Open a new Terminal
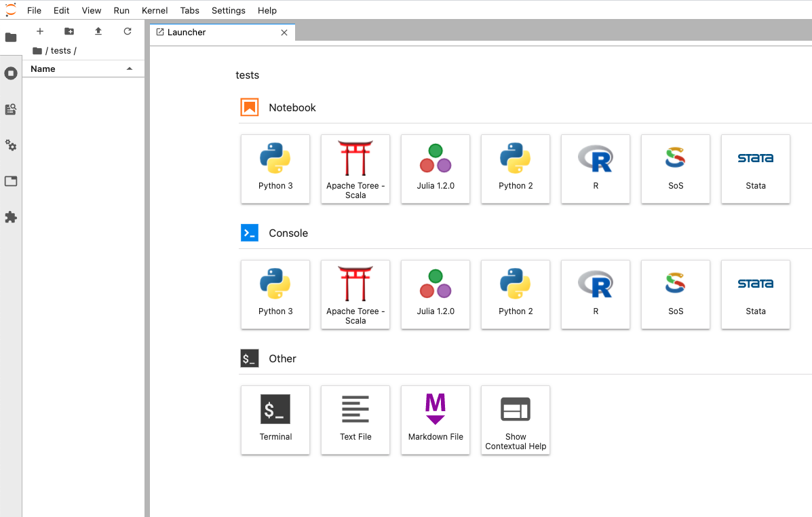 (275, 419)
